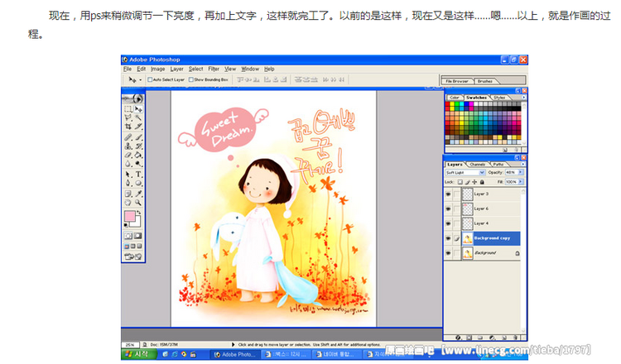Select the Rectangular Marquee tool
Screen dimensions: 621x364
pos(128,109)
